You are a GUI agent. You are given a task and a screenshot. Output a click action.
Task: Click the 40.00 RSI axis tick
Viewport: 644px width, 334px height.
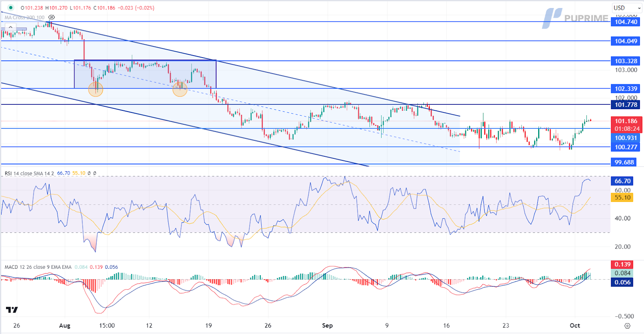point(623,218)
